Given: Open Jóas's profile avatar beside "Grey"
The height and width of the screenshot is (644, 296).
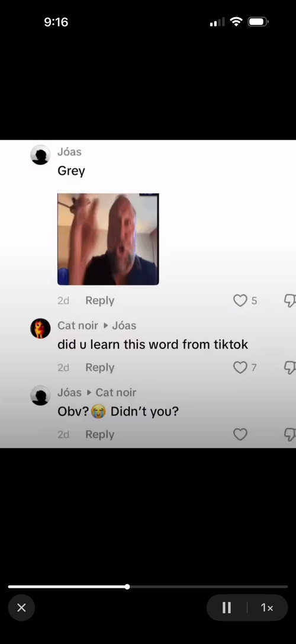Looking at the screenshot, I should [40, 155].
